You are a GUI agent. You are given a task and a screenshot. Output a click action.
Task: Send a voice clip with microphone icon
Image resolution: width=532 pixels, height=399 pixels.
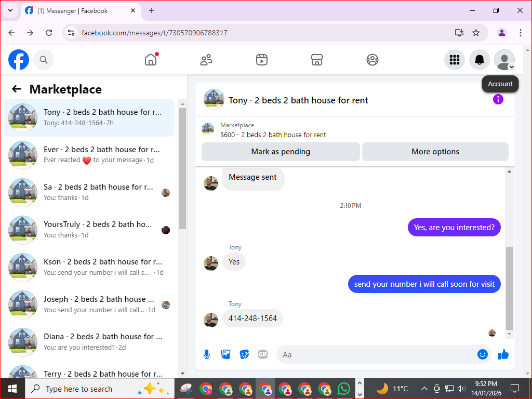click(207, 354)
